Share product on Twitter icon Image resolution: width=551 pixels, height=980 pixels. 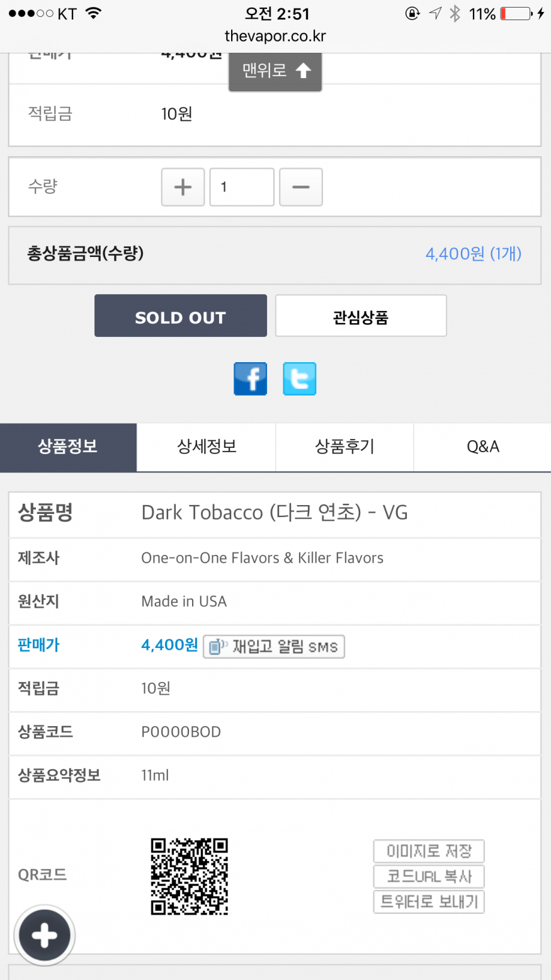click(299, 379)
